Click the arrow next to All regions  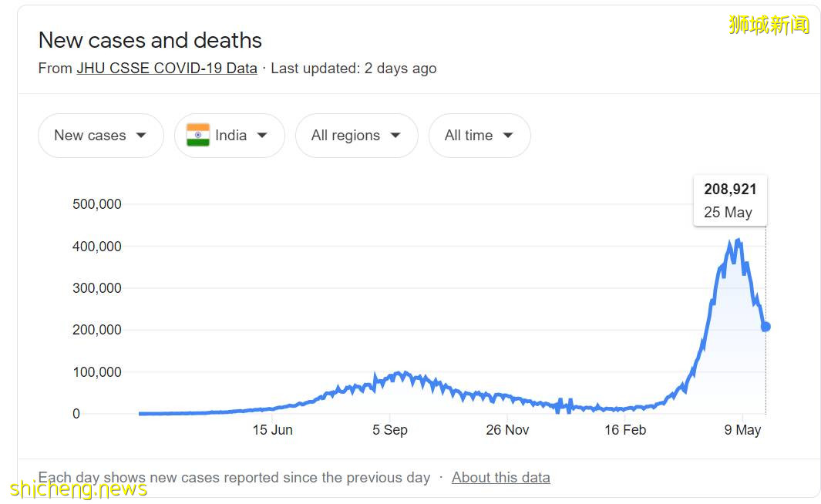pyautogui.click(x=395, y=136)
